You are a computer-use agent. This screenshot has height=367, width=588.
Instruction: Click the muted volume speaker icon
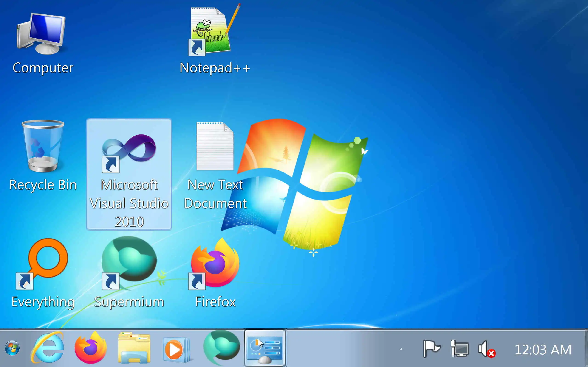point(486,349)
